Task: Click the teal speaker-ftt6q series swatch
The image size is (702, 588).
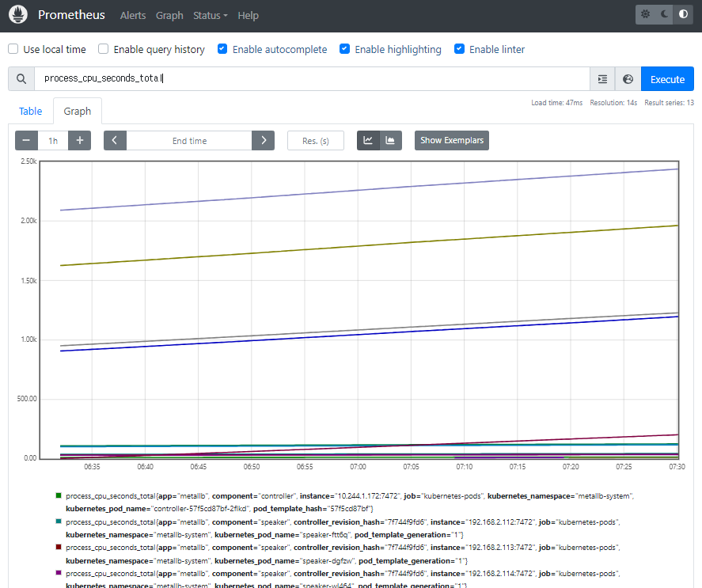Action: pos(59,522)
